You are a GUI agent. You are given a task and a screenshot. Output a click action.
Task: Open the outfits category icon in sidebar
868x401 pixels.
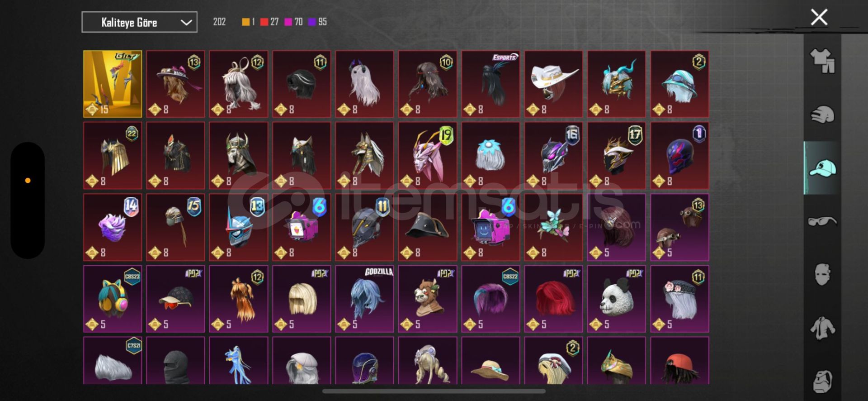tap(822, 61)
